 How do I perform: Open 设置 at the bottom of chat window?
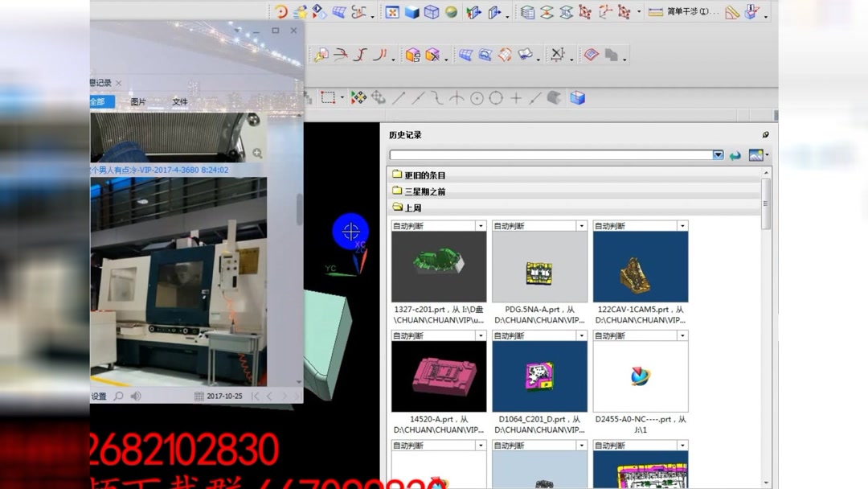point(98,396)
